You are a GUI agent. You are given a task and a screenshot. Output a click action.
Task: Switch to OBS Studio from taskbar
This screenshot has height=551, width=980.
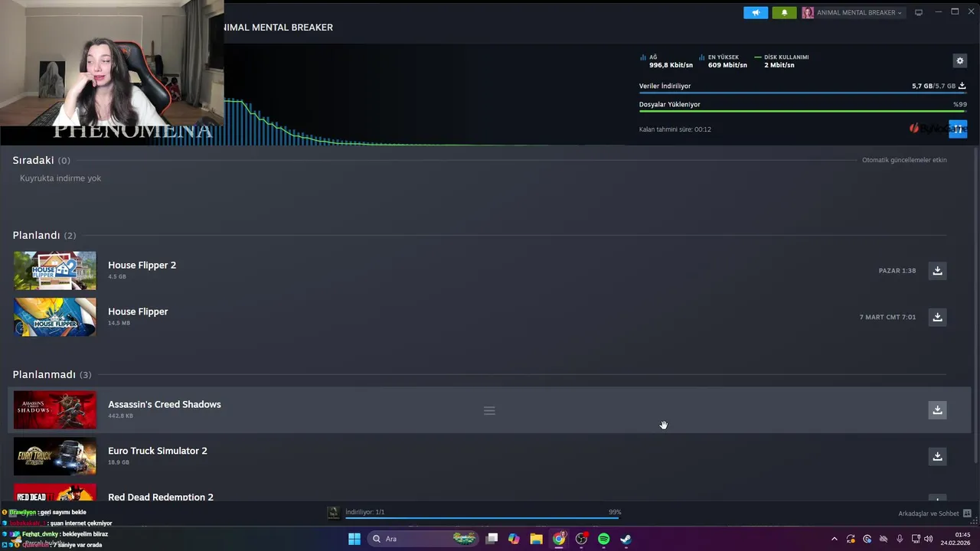pos(581,539)
